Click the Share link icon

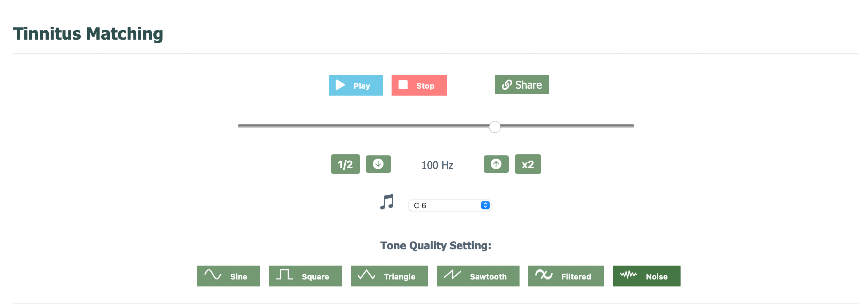pos(507,85)
